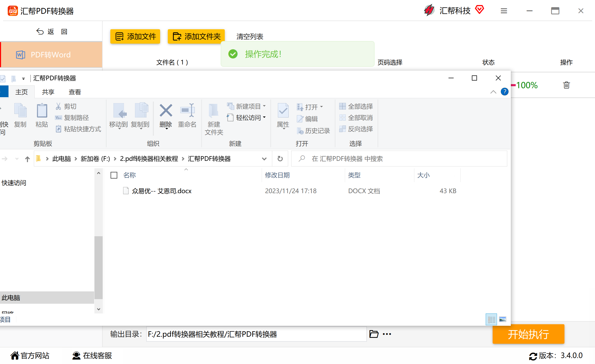The height and width of the screenshot is (364, 595).
Task: Check for updates via the version refresh icon
Action: [x=533, y=356]
